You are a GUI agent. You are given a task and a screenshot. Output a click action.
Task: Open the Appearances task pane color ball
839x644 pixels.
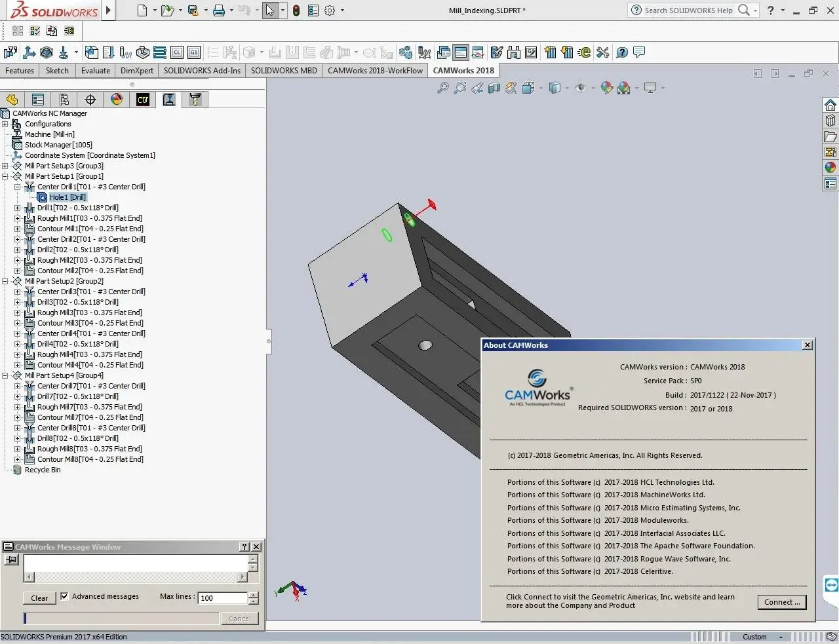[x=830, y=168]
